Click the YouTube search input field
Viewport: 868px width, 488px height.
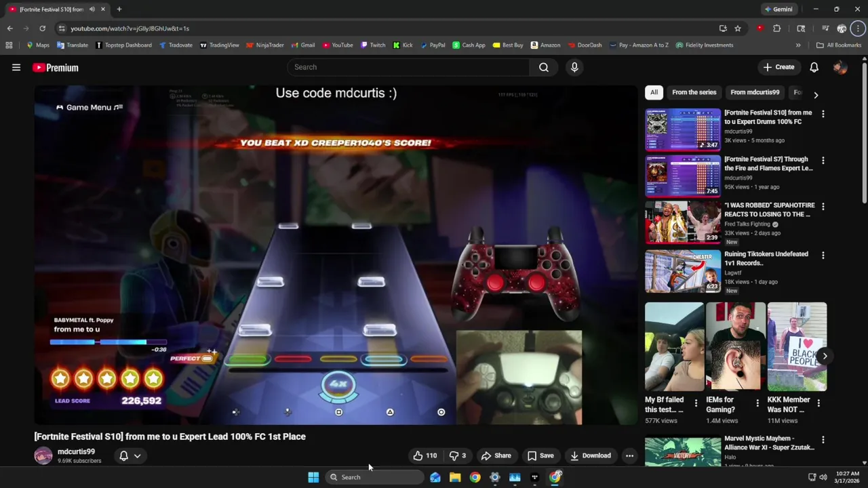pos(408,67)
